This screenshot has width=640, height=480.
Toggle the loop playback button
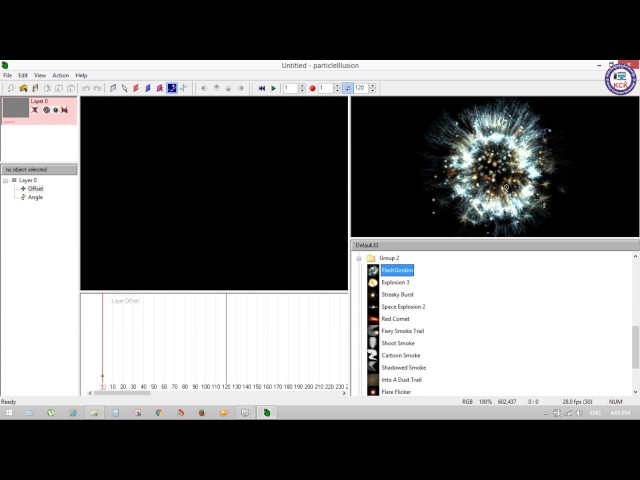point(347,88)
